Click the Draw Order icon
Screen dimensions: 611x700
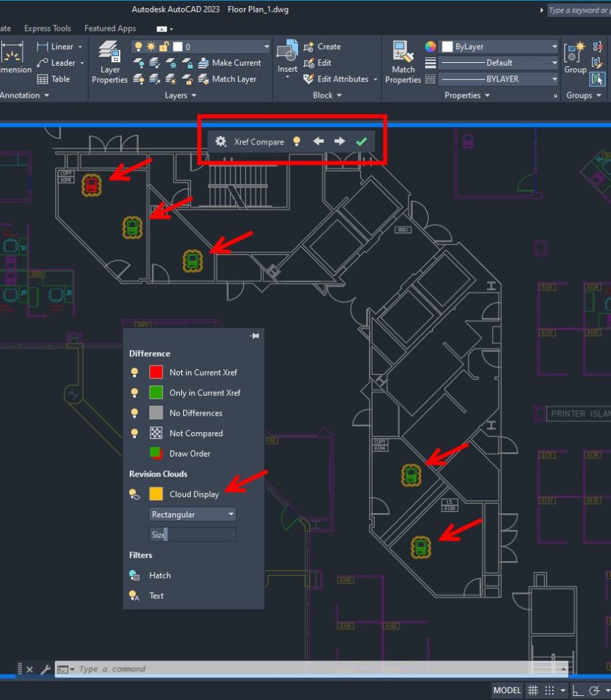point(156,454)
